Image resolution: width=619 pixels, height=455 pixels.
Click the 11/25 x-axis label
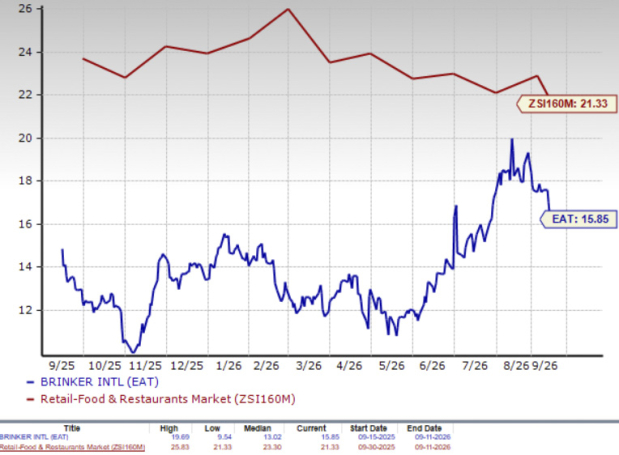[x=146, y=366]
